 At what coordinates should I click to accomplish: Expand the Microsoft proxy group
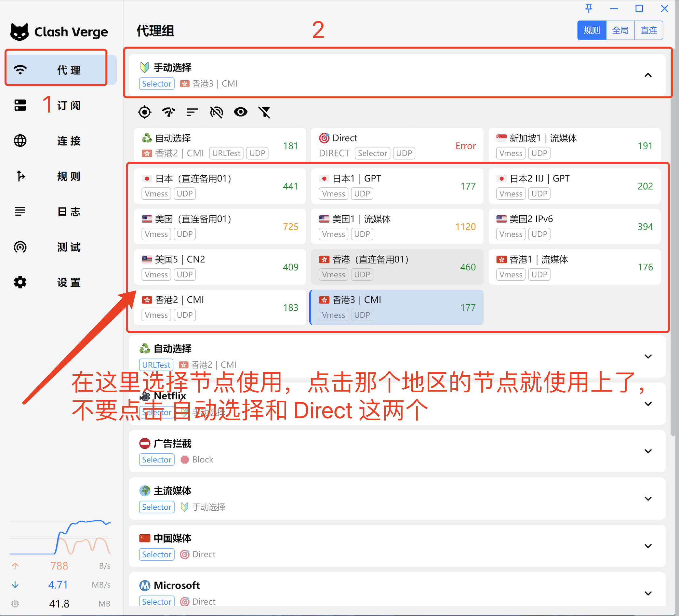648,593
